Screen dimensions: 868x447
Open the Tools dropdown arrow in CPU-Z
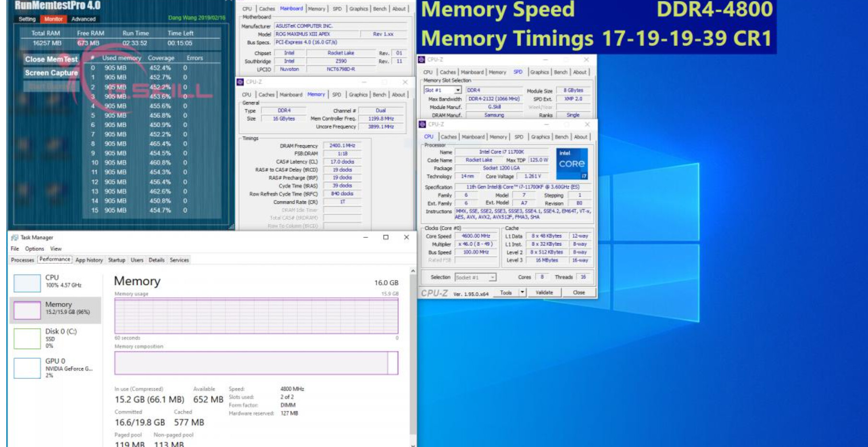pyautogui.click(x=522, y=293)
